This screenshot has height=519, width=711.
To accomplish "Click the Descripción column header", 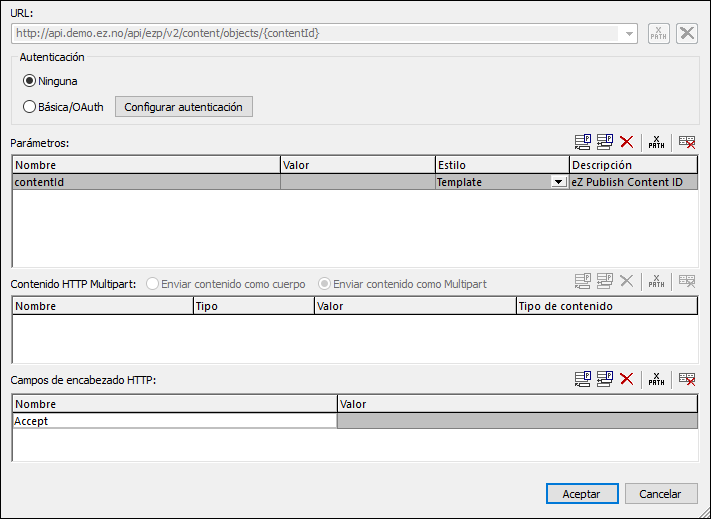I will click(633, 165).
